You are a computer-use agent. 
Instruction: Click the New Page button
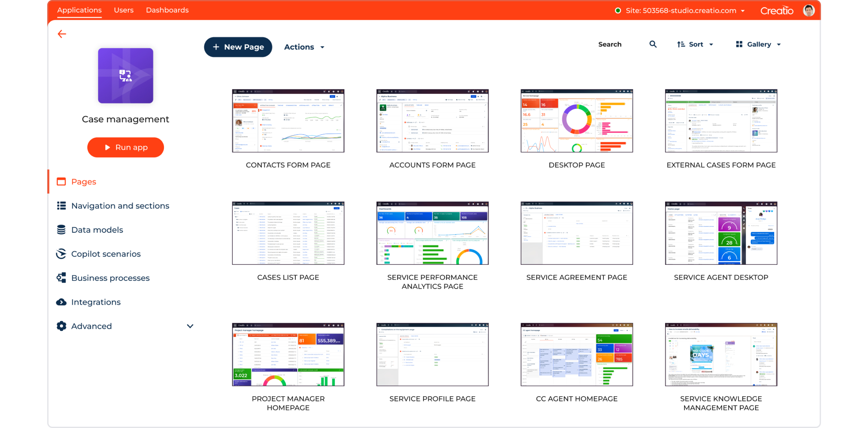point(238,47)
